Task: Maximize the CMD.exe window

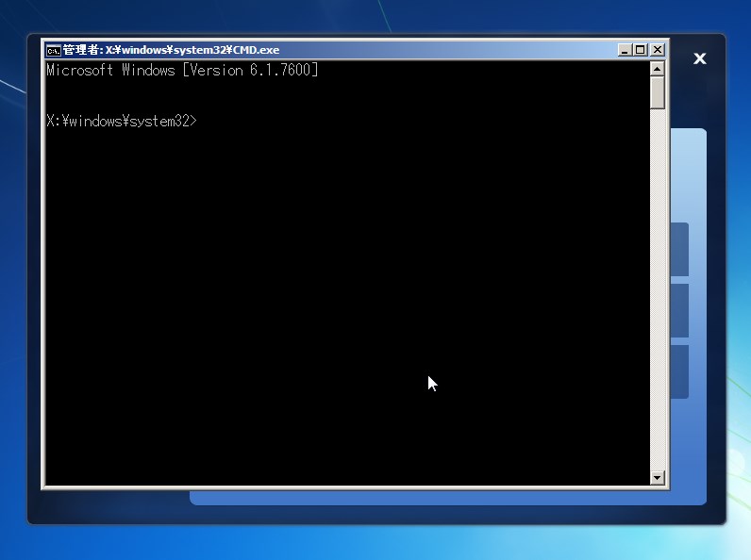Action: 641,50
